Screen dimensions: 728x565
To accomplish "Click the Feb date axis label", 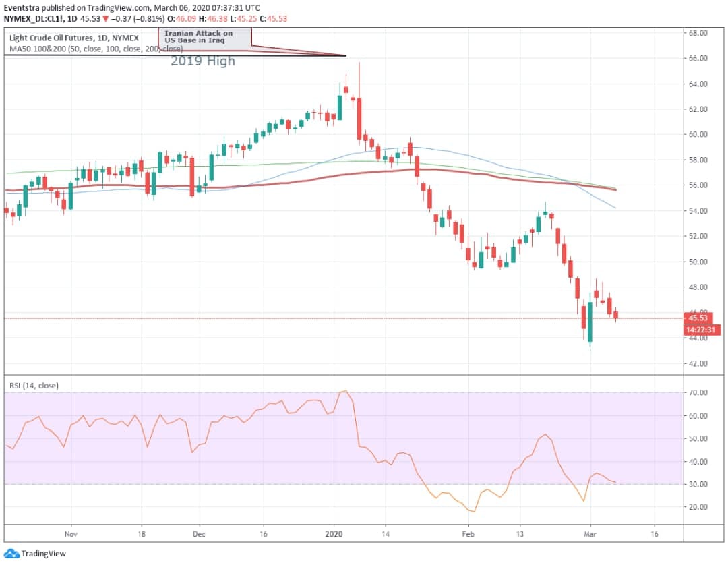I will click(x=468, y=534).
